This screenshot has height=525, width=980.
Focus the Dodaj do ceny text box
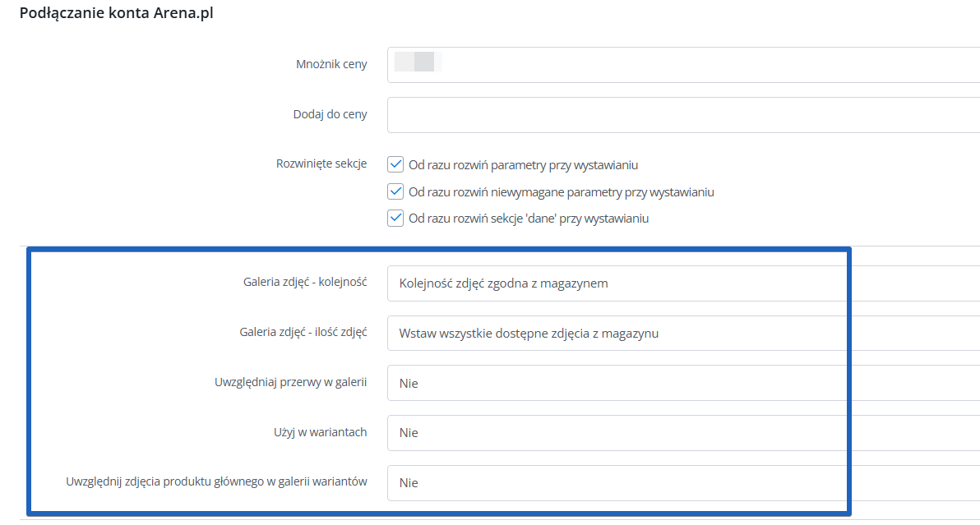tap(682, 115)
